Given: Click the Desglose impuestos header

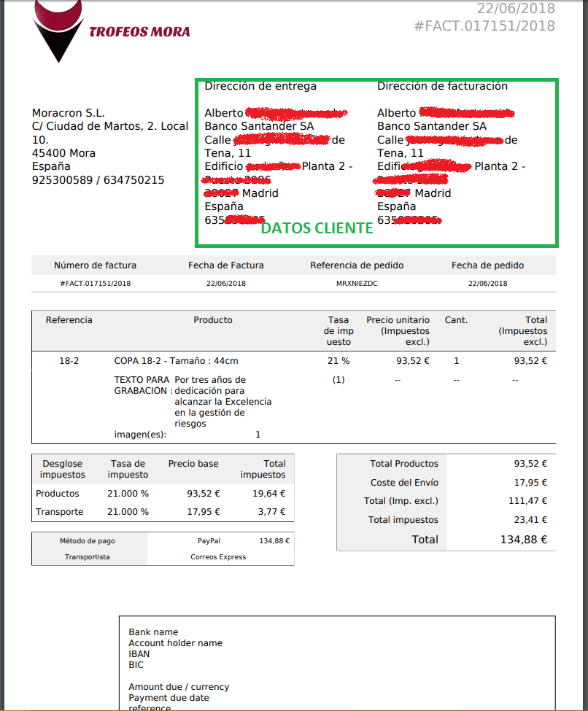Looking at the screenshot, I should click(x=63, y=470).
